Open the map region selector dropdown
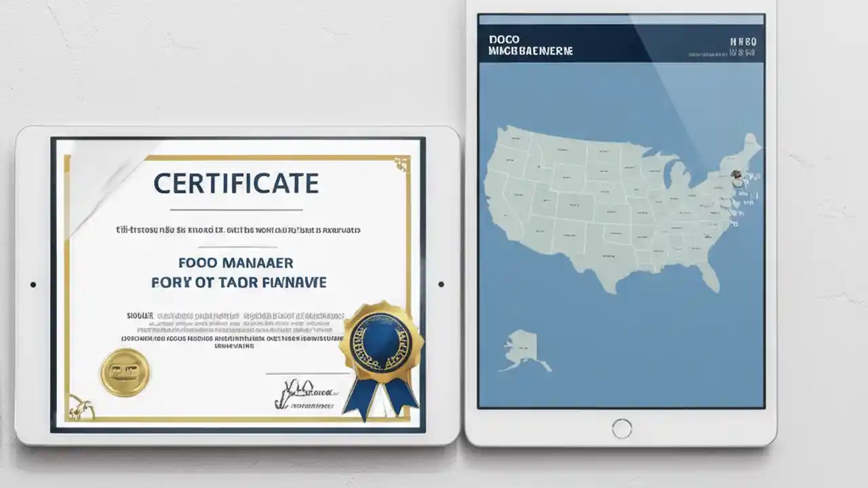Screen dimensions: 868x488 point(623,42)
